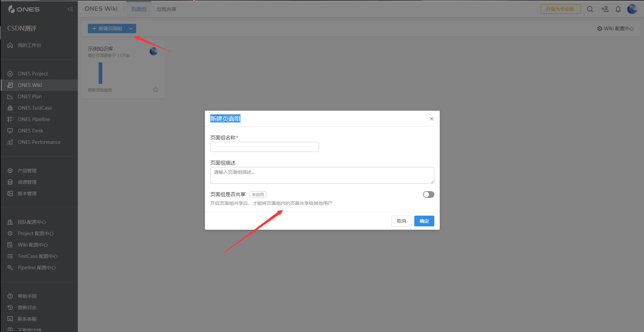Open 帮助手册 help icon
Image resolution: width=644 pixels, height=332 pixels.
pyautogui.click(x=10, y=296)
